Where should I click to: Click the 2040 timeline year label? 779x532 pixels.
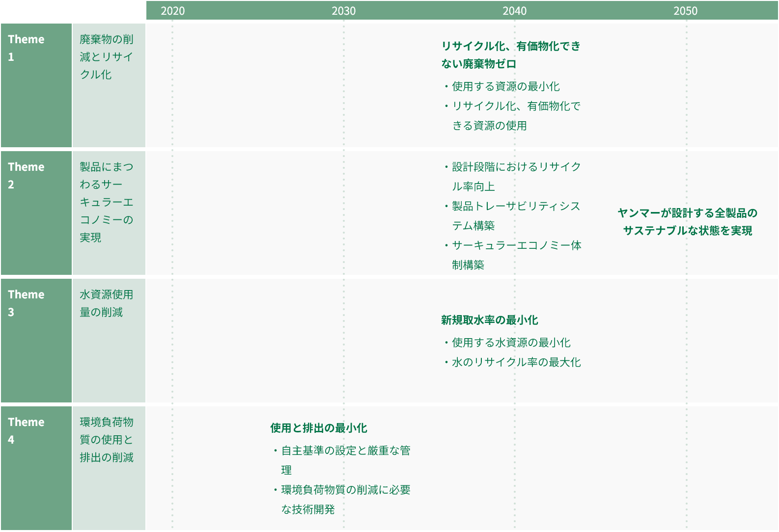point(514,11)
